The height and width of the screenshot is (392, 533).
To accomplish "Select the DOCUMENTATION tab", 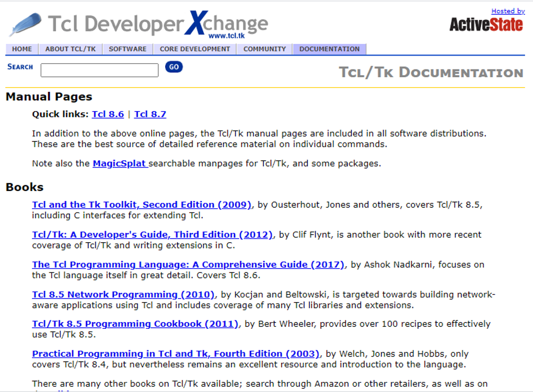I will pos(329,49).
